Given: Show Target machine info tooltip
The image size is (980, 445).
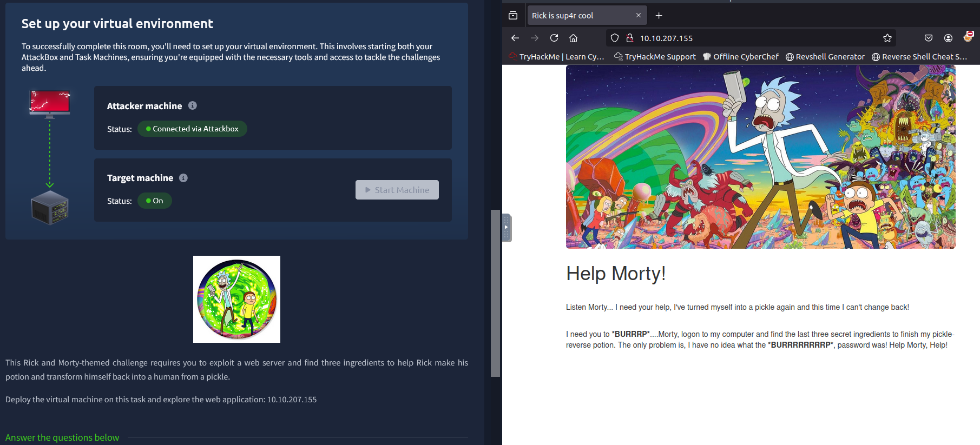Looking at the screenshot, I should coord(183,177).
